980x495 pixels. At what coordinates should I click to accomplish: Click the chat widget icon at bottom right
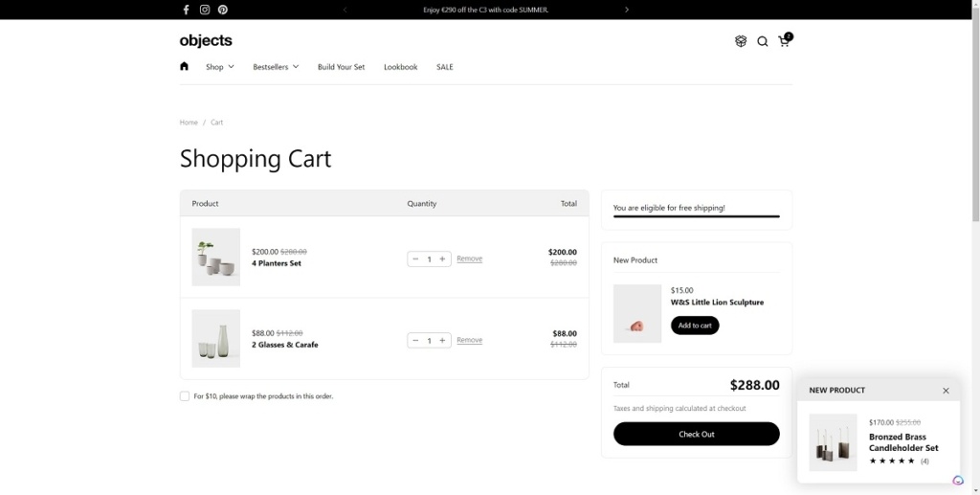pos(958,481)
